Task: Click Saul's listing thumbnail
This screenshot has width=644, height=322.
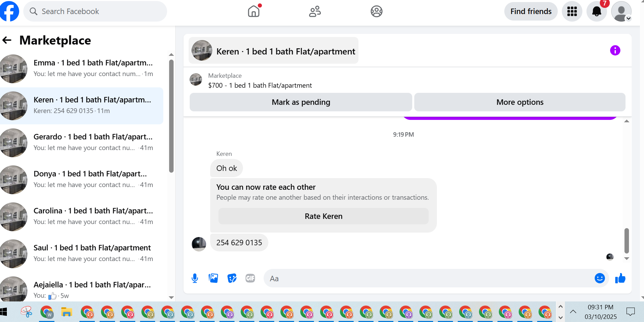Action: point(13,253)
